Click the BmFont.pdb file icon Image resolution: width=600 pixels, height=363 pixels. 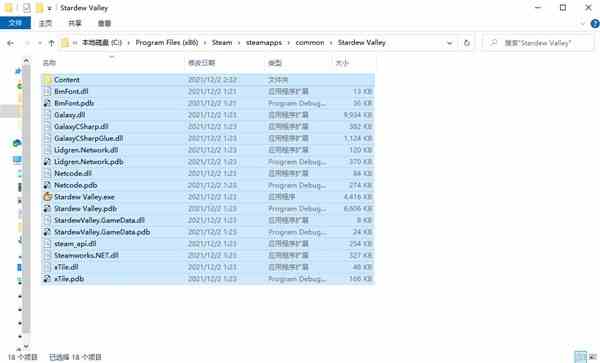(x=47, y=103)
